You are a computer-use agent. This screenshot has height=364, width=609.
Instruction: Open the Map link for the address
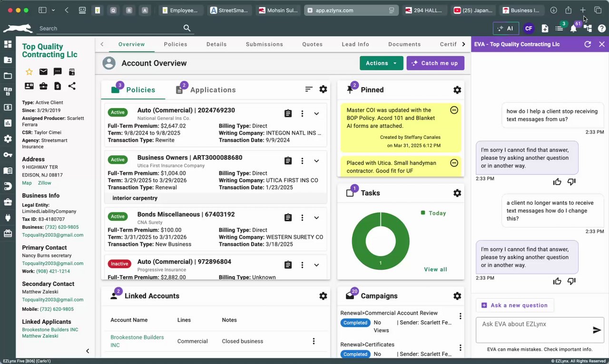pyautogui.click(x=27, y=183)
